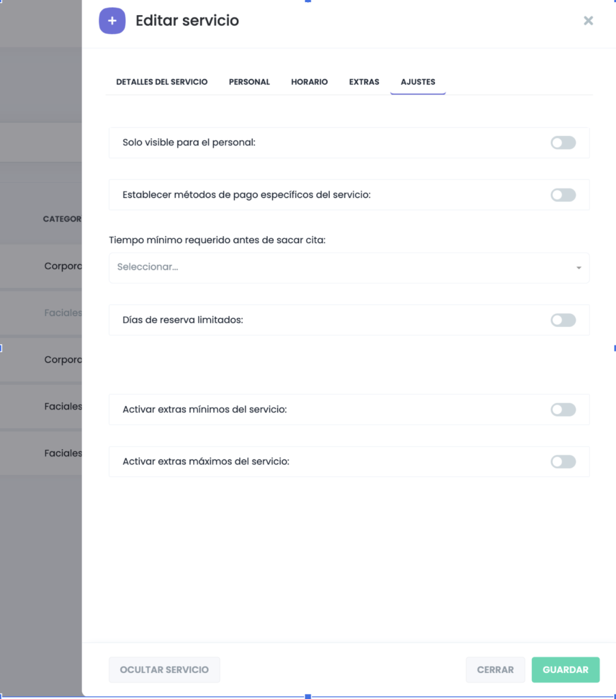Turn on Días de reserva limitados
The width and height of the screenshot is (616, 699).
pyautogui.click(x=563, y=320)
